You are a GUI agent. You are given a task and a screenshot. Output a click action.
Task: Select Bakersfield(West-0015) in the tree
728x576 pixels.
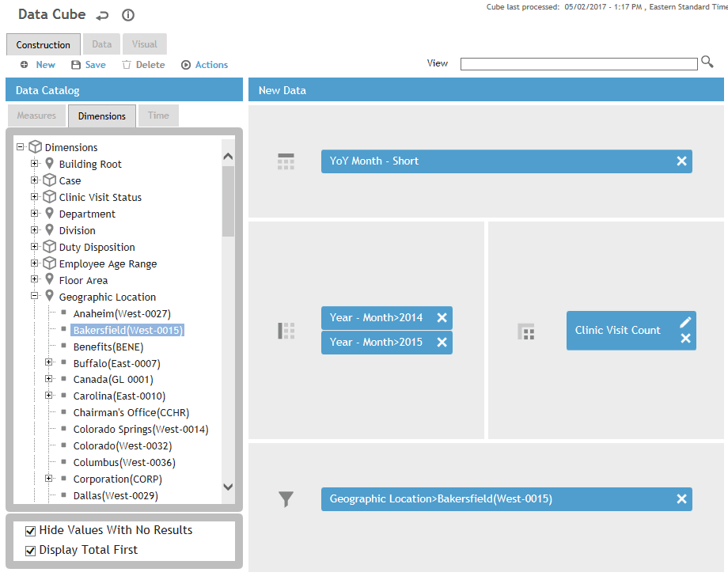(127, 331)
